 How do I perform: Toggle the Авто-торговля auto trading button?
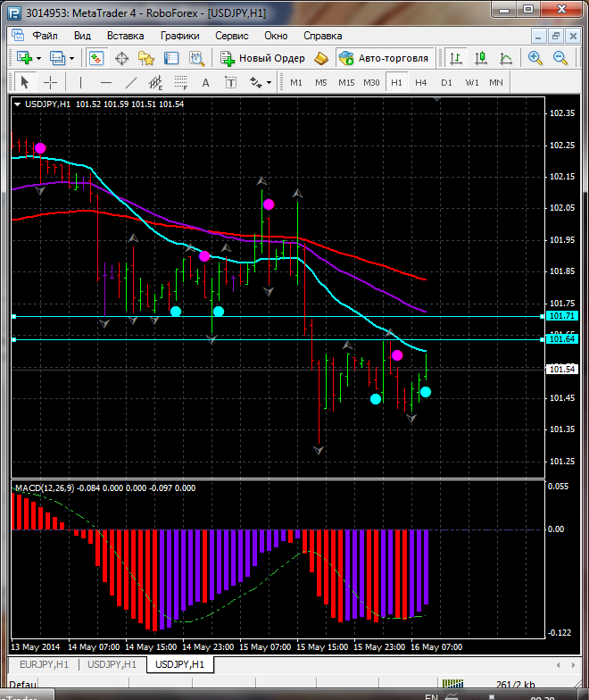tap(383, 58)
